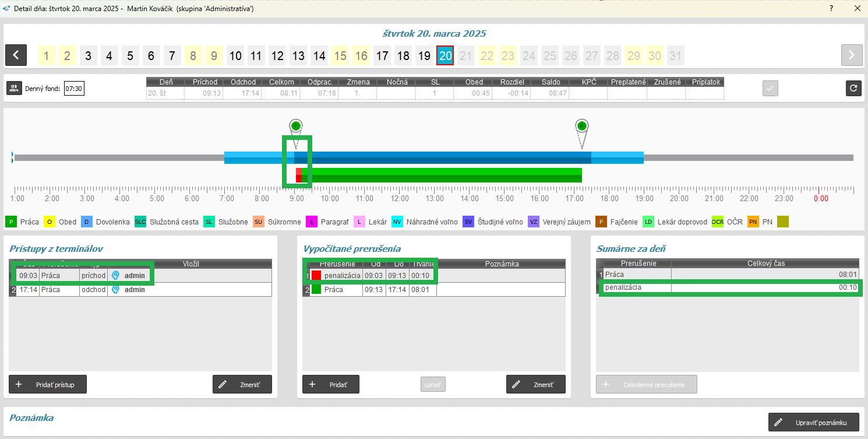Go to previous month with left arrow
The image size is (868, 439).
16,55
